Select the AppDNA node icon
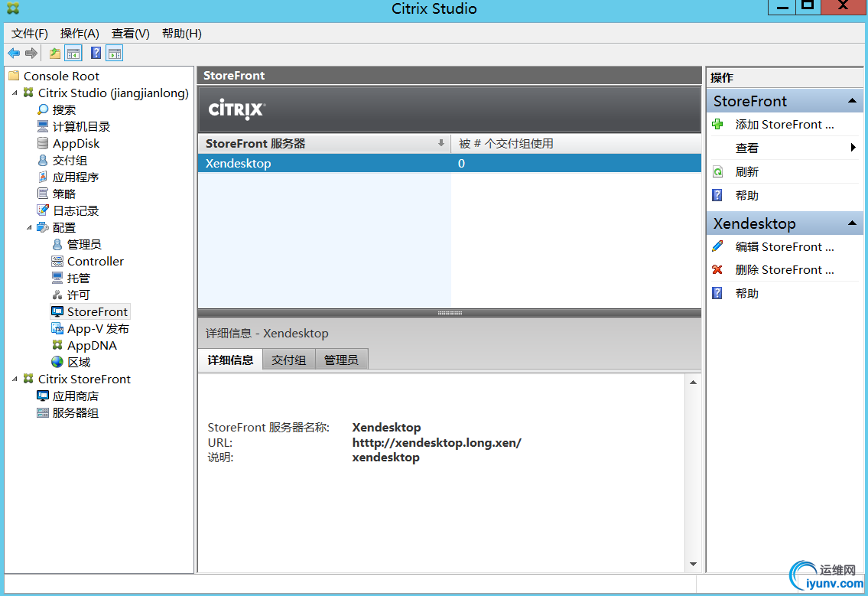Image resolution: width=868 pixels, height=596 pixels. coord(57,345)
